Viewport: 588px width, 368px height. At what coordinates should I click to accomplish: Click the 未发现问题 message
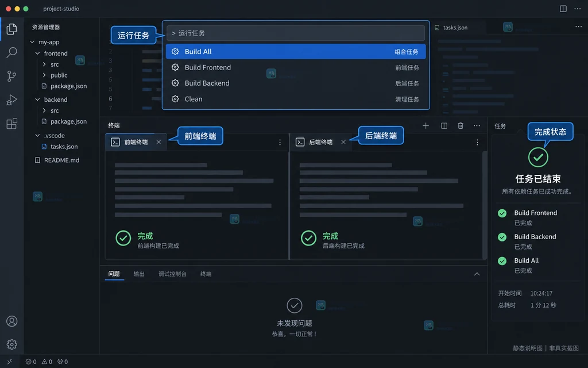pos(295,323)
